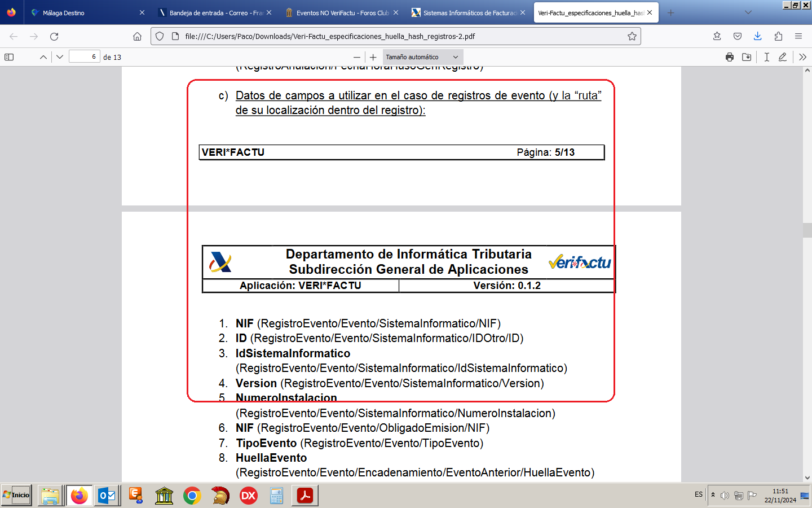The width and height of the screenshot is (812, 508).
Task: Close the Bandeja de entrada tab
Action: pos(269,12)
